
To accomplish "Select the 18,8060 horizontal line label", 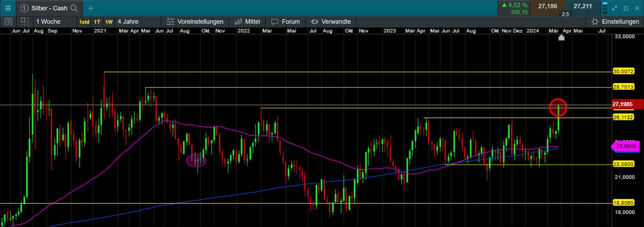I will (623, 203).
